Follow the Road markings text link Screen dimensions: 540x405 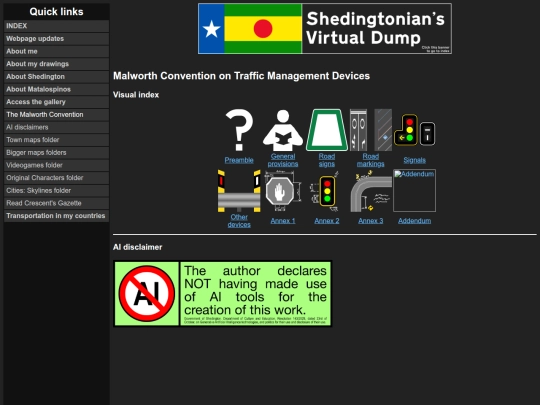tap(371, 160)
